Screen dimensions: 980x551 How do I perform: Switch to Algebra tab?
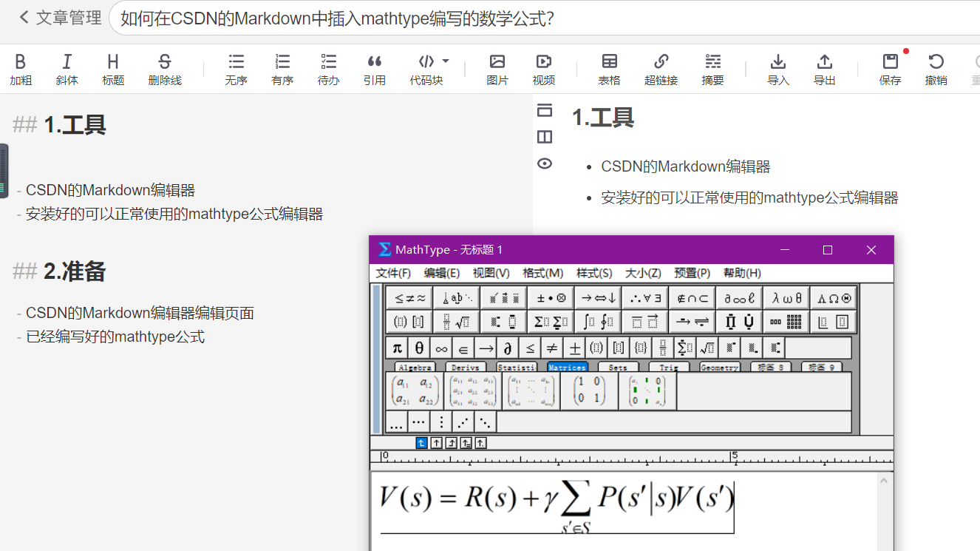415,367
